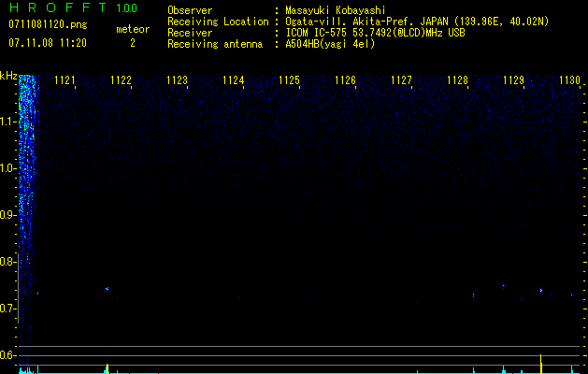The width and height of the screenshot is (588, 374).
Task: Click the Receiving antenna field label
Action: tap(215, 44)
